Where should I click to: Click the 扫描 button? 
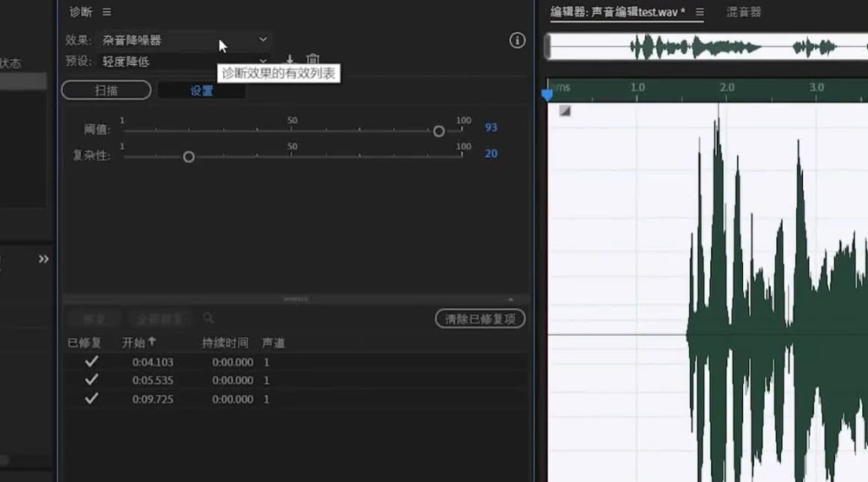click(x=106, y=90)
